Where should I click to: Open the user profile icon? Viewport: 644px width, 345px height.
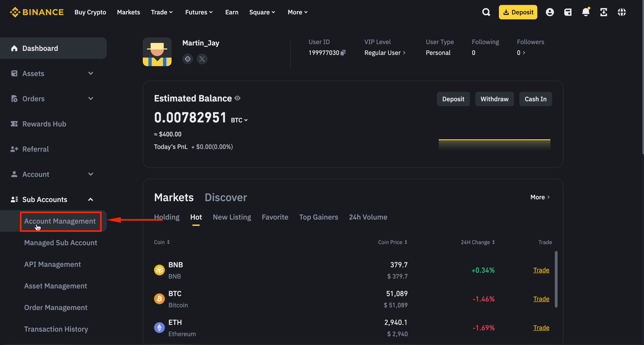pyautogui.click(x=550, y=12)
